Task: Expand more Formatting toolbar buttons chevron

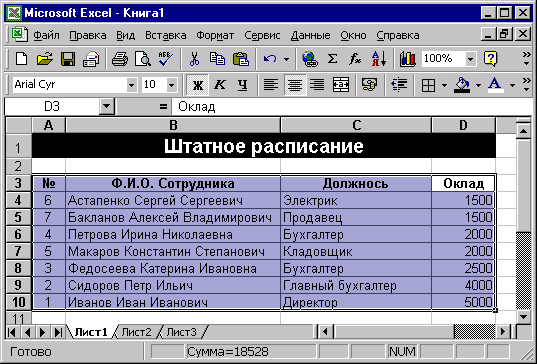Action: coord(526,85)
